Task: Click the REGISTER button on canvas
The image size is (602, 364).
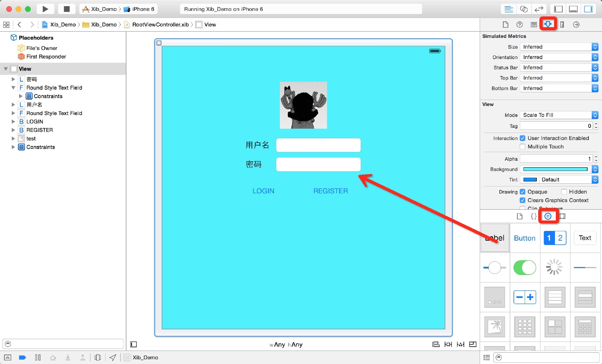Action: coord(330,191)
